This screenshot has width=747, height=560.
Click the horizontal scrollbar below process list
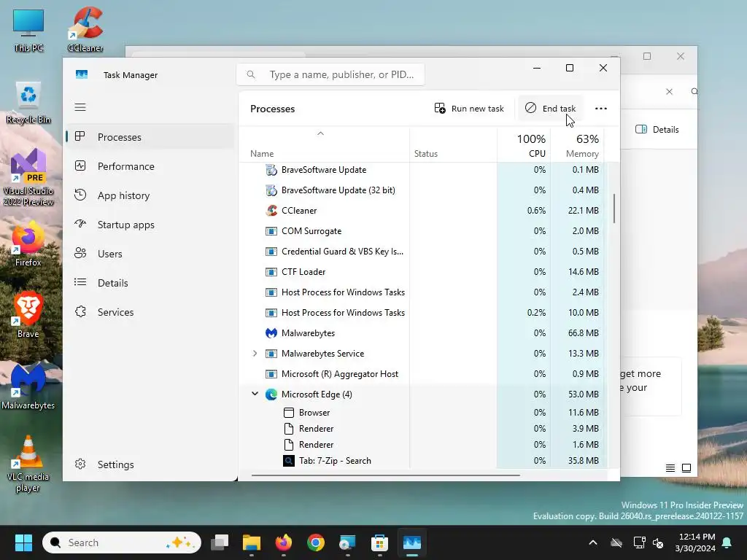point(385,475)
